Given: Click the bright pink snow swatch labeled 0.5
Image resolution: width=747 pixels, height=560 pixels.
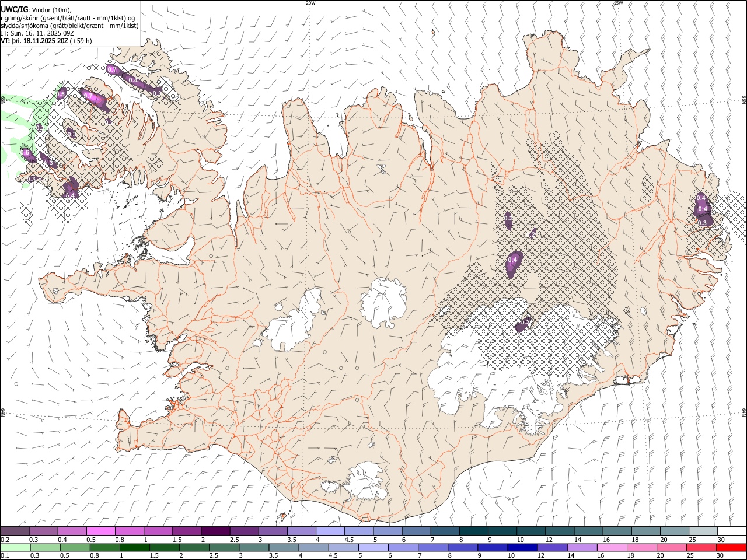Looking at the screenshot, I should tap(101, 531).
